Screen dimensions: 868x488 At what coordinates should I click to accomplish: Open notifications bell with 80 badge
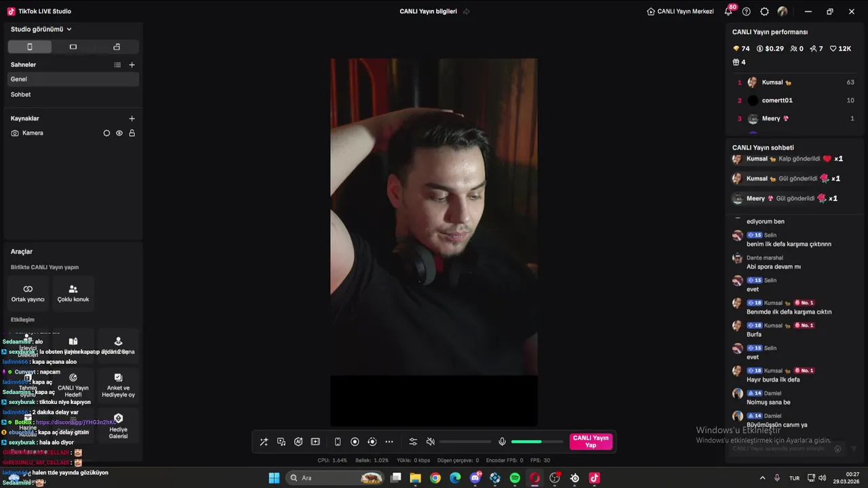coord(728,12)
